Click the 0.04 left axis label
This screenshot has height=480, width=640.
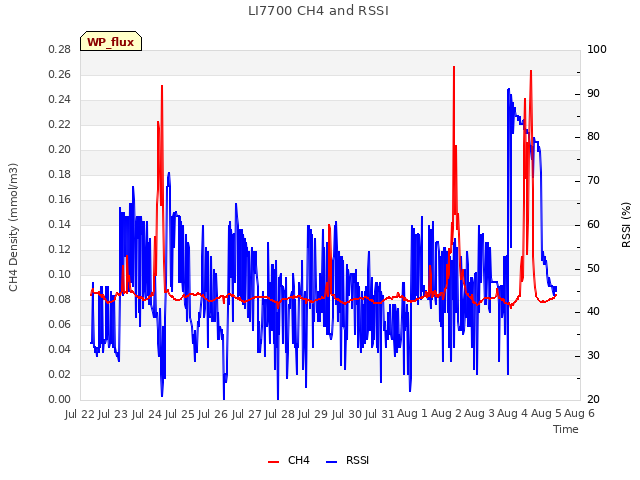pos(60,349)
